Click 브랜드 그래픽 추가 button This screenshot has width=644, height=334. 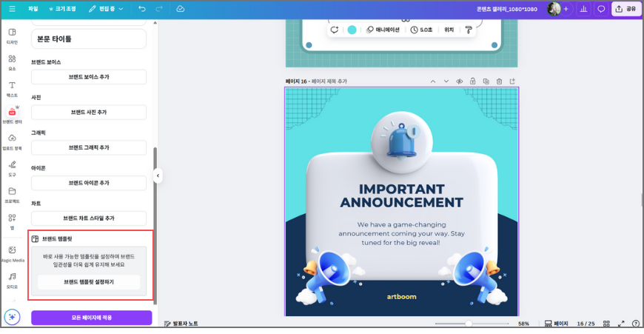(89, 147)
